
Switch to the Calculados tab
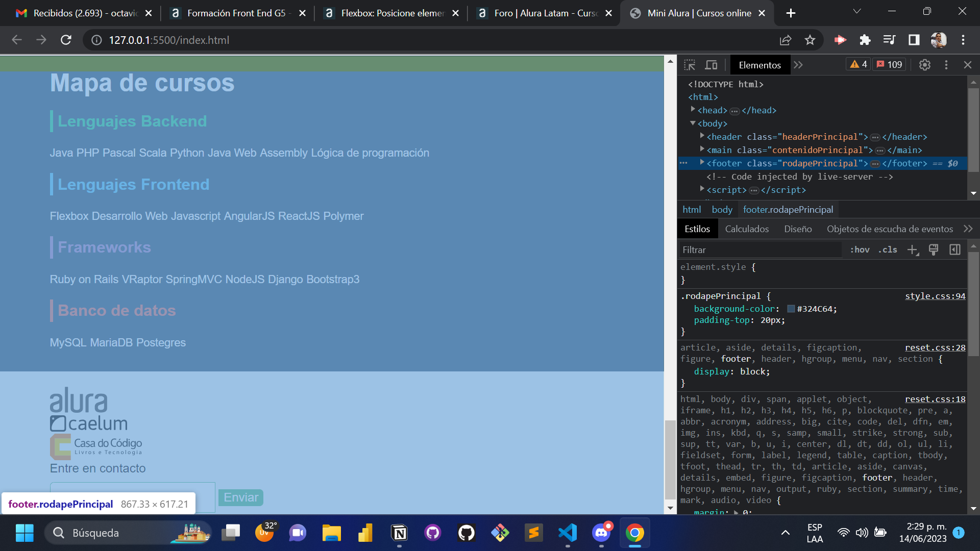747,229
